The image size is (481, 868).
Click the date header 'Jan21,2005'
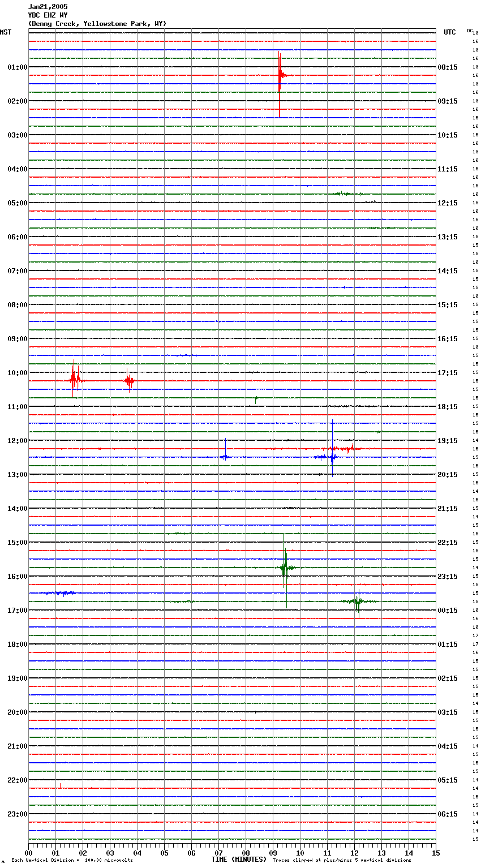(x=48, y=7)
